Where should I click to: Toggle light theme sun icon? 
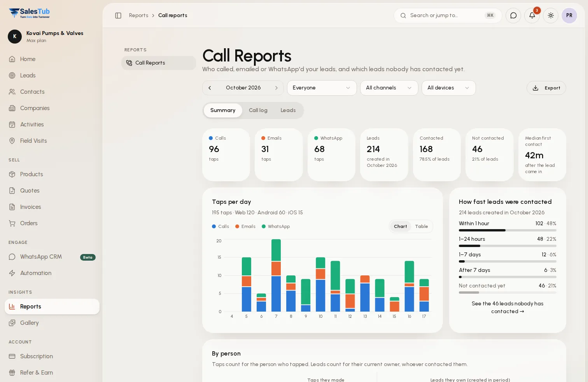551,16
